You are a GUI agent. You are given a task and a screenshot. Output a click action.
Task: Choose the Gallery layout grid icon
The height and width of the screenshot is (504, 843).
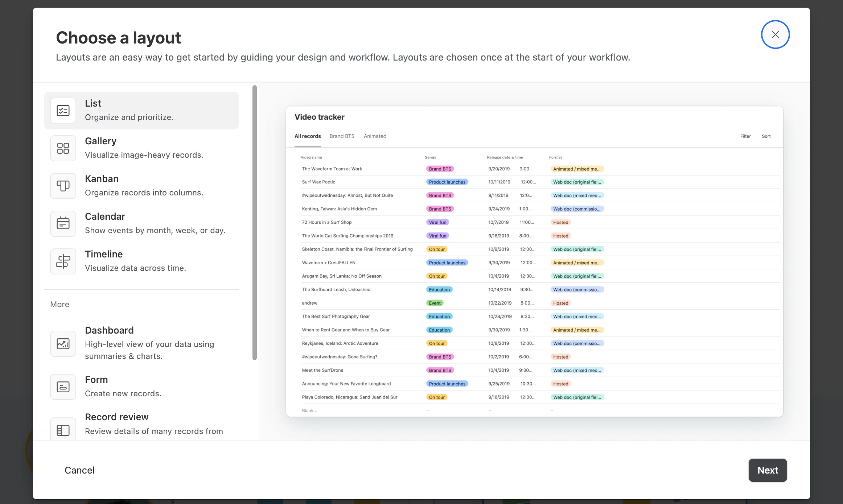click(63, 148)
